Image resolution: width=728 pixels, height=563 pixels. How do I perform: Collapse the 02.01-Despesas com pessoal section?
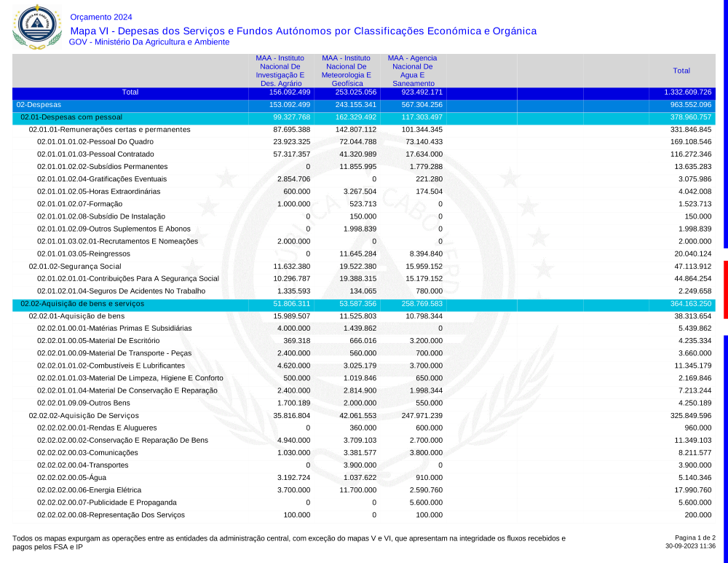pos(71,117)
